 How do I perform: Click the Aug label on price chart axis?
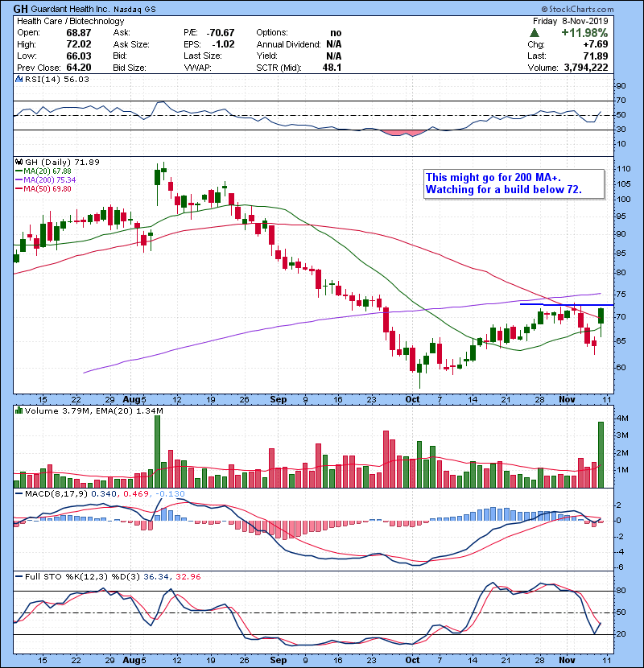[133, 398]
